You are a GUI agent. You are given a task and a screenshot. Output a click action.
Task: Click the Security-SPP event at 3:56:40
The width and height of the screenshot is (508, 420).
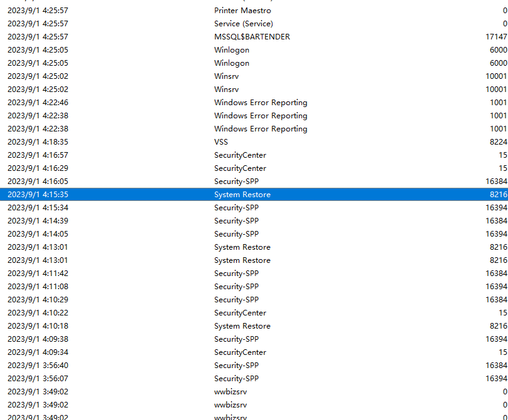[254, 366]
